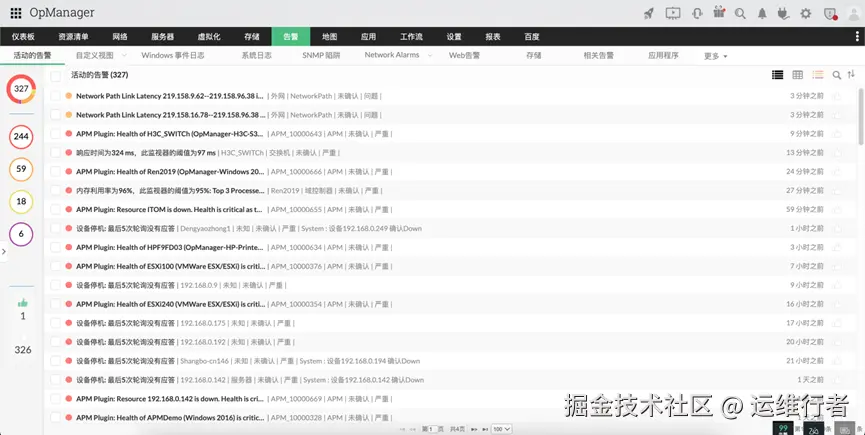Open the 资源清单 main menu
Screen dimensions: 865x435
(73, 36)
